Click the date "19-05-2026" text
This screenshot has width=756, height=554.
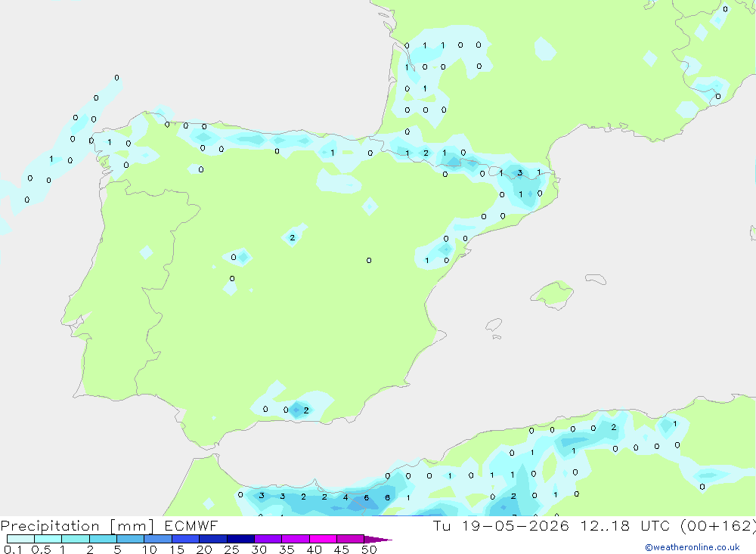(516, 525)
